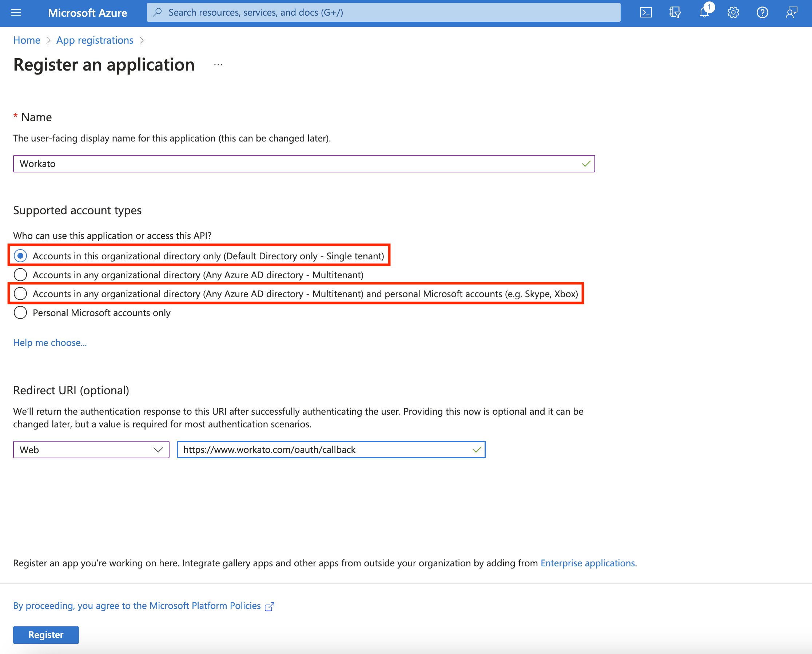
Task: Click the Register button
Action: click(x=45, y=635)
